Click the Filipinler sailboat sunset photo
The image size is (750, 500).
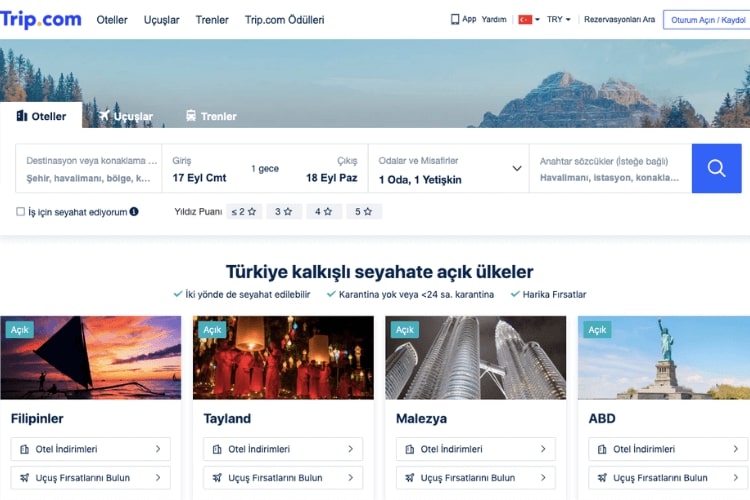pos(91,357)
